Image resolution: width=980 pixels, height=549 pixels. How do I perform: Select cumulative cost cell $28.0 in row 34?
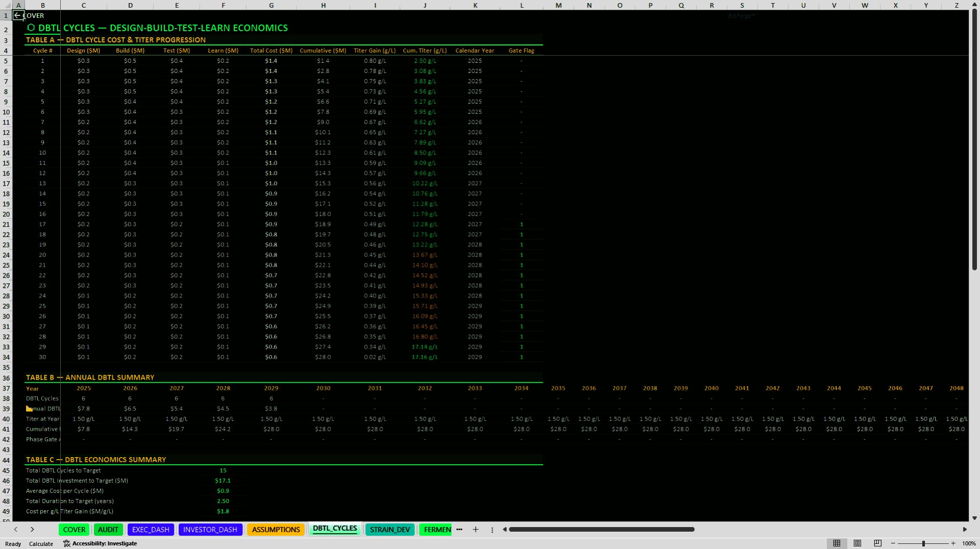(323, 357)
